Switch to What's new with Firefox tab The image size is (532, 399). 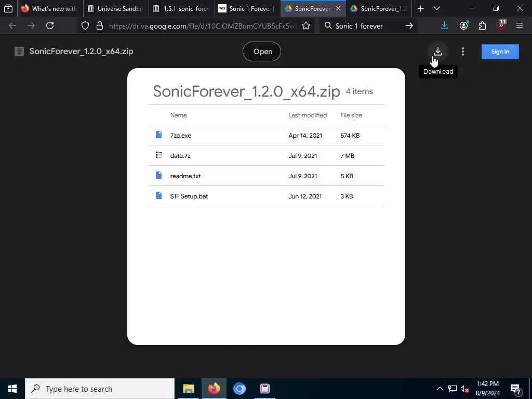pos(50,8)
